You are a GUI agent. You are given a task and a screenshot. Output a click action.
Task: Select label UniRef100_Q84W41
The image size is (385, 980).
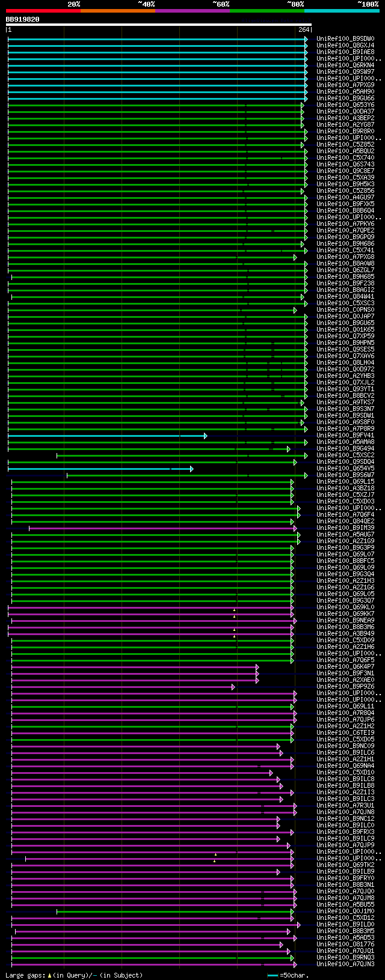click(345, 296)
